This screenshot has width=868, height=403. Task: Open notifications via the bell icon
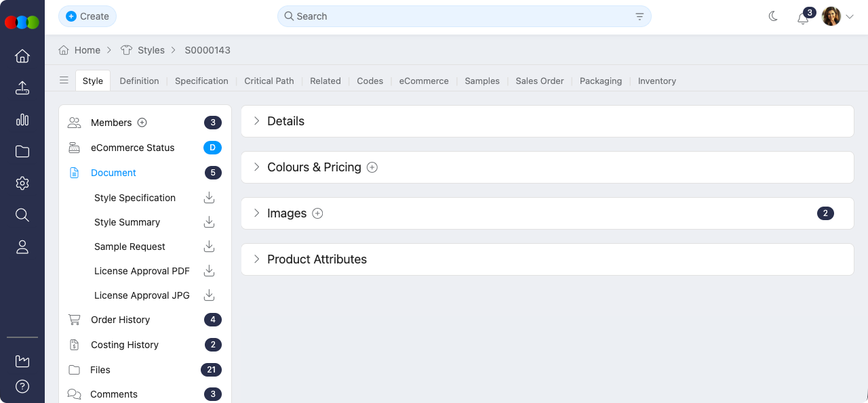click(803, 19)
